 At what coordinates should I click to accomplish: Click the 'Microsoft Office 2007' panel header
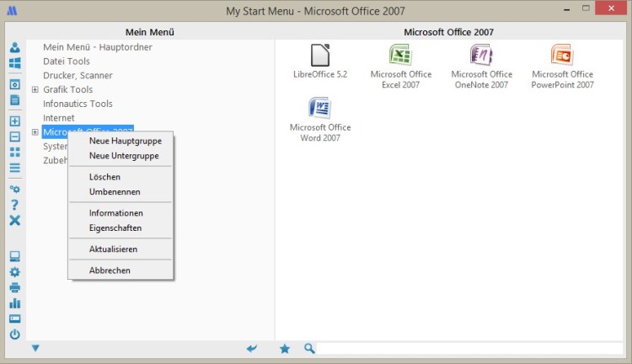point(448,32)
